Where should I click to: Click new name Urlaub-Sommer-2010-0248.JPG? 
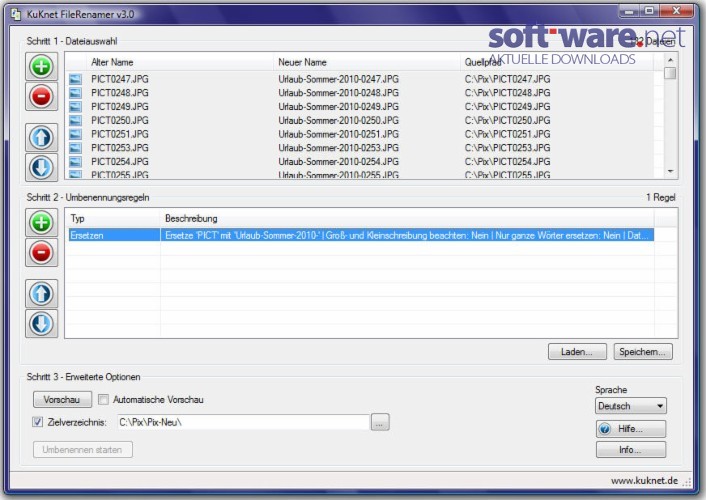(339, 93)
